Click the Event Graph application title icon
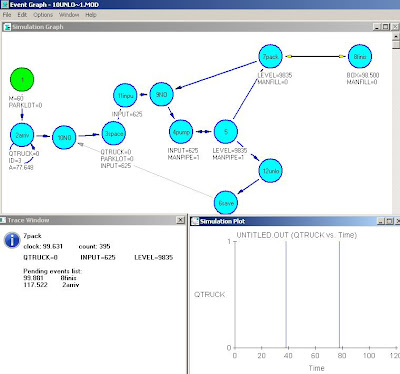This screenshot has height=374, width=400. (5, 5)
